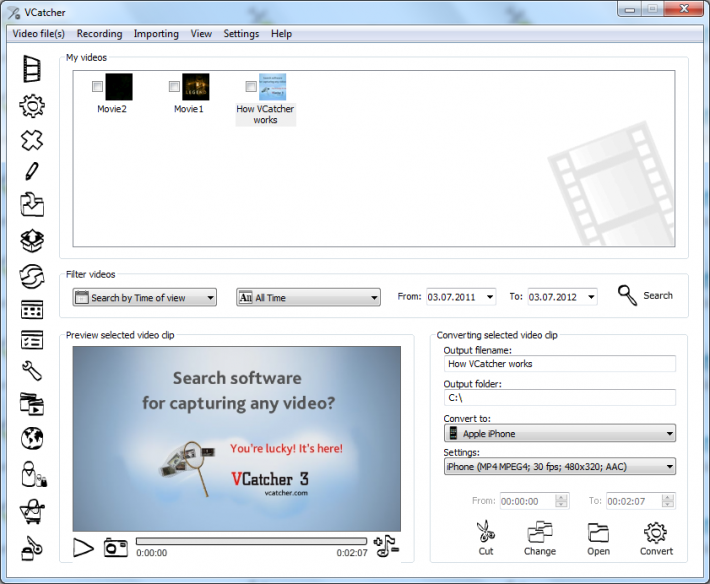The height and width of the screenshot is (584, 710).
Task: Open the Search by Time of view dropdown
Action: point(144,297)
